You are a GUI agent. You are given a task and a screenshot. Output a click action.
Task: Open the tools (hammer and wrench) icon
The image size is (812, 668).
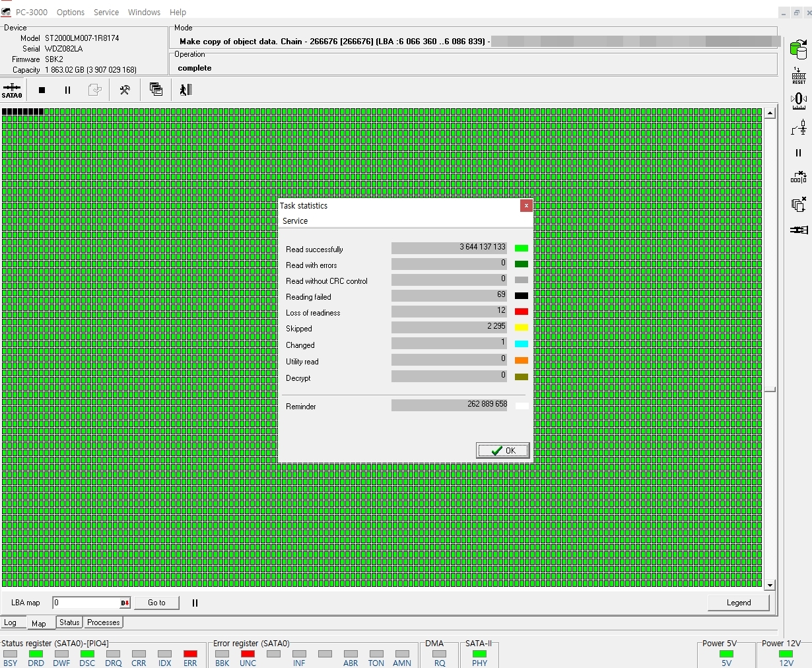pos(124,90)
